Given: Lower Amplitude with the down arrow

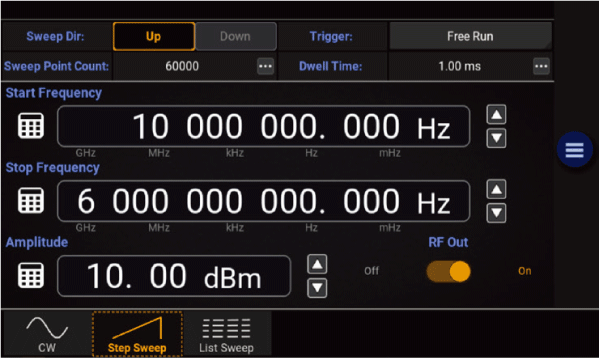Looking at the screenshot, I should [x=317, y=288].
